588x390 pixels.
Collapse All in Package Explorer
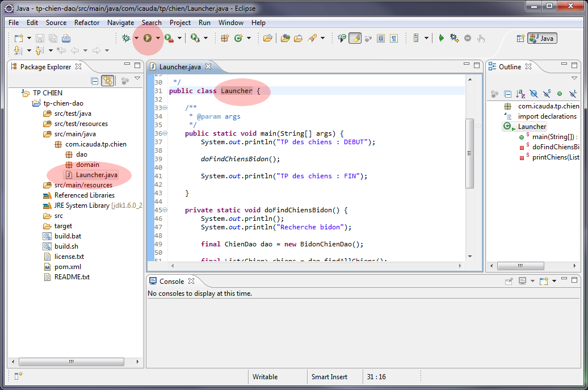click(95, 81)
